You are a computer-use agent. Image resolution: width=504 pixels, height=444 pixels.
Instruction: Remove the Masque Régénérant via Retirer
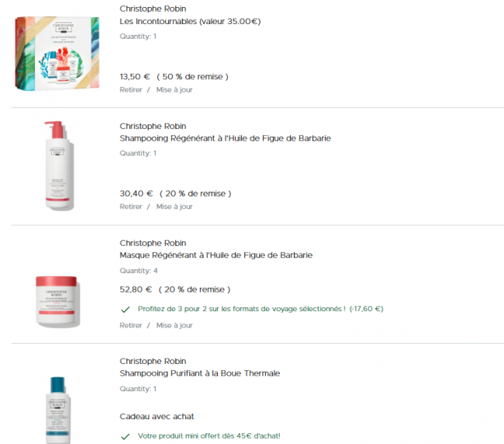[130, 325]
